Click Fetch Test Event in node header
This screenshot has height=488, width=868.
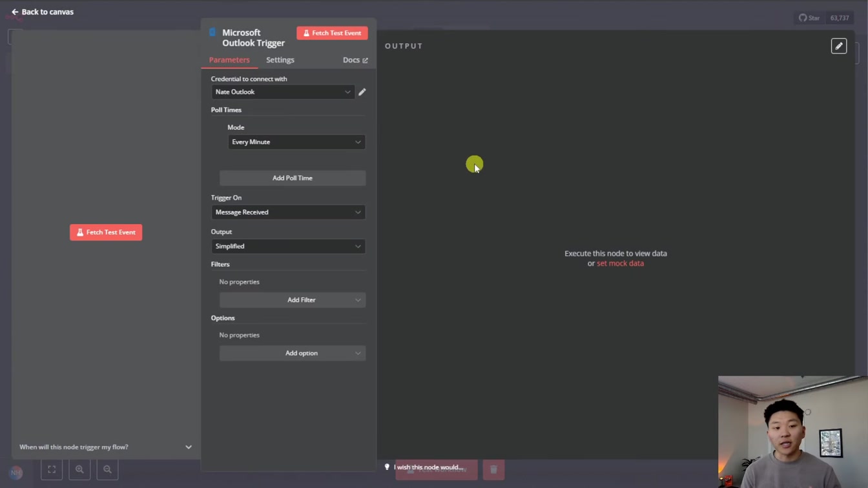332,33
